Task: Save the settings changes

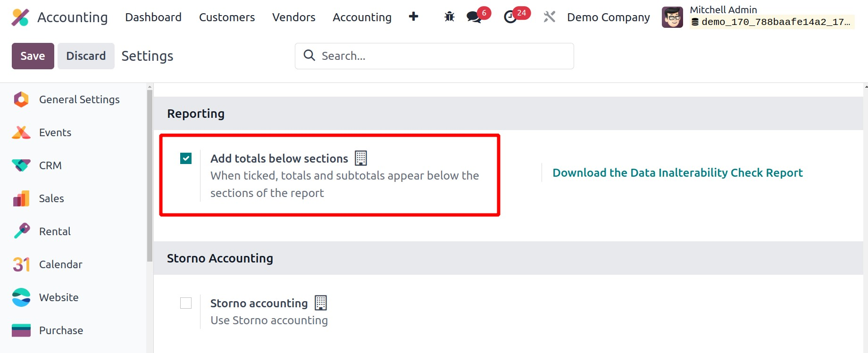Action: [33, 56]
